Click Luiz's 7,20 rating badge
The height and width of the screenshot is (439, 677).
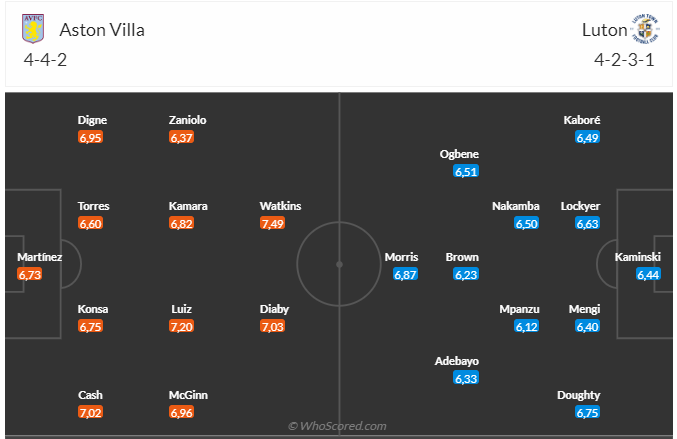[182, 326]
